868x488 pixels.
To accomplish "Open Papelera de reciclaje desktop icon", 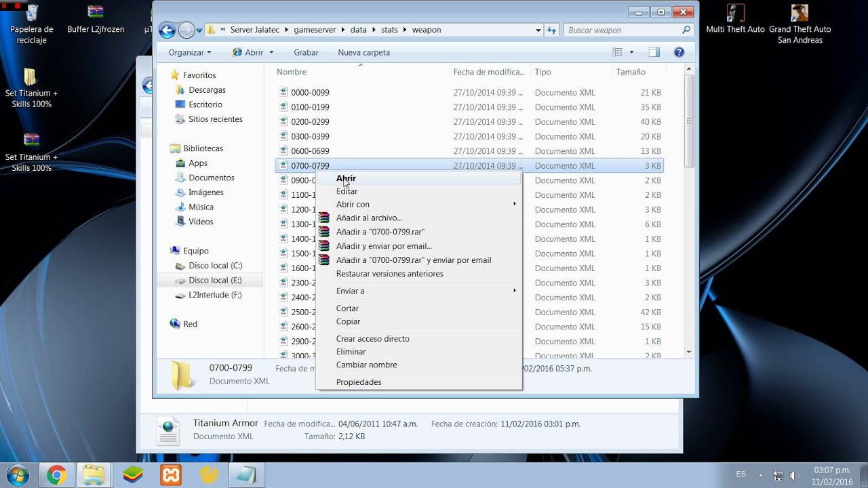I will (31, 24).
